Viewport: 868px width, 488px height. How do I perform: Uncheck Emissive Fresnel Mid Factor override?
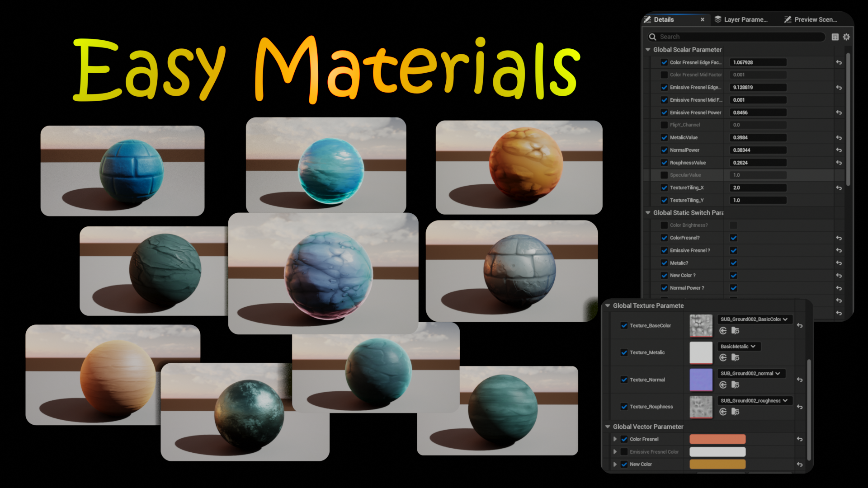[664, 100]
